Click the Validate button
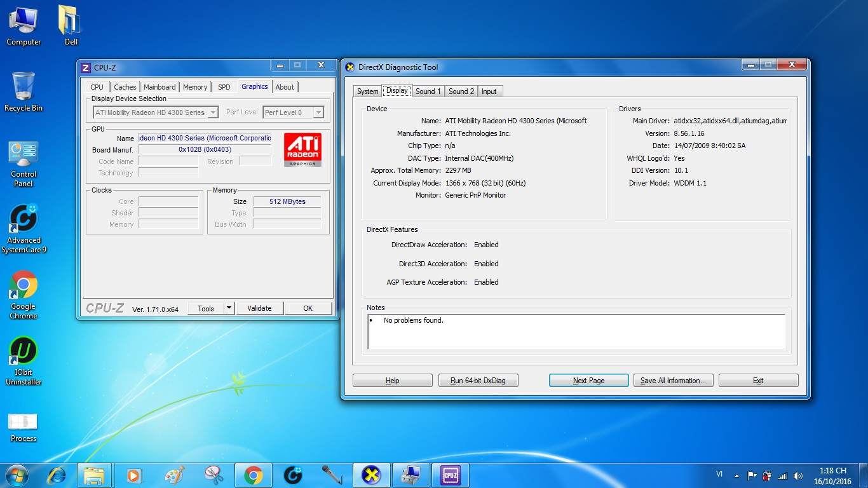The image size is (868, 488). (259, 308)
